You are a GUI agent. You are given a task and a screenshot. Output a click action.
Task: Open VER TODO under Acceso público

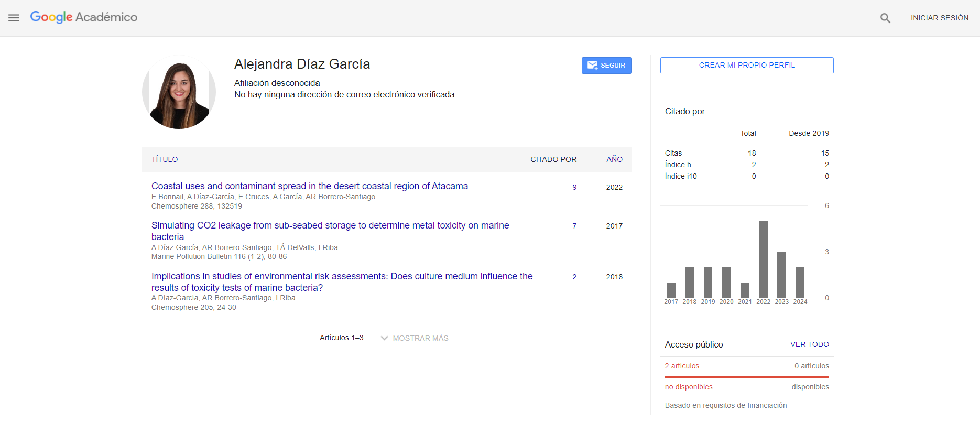point(809,344)
